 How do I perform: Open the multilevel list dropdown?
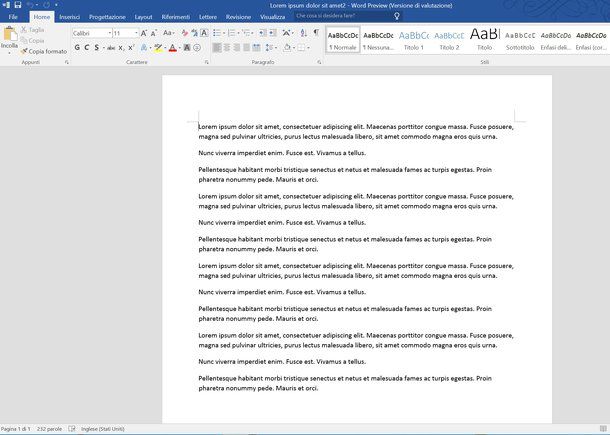pyautogui.click(x=252, y=33)
